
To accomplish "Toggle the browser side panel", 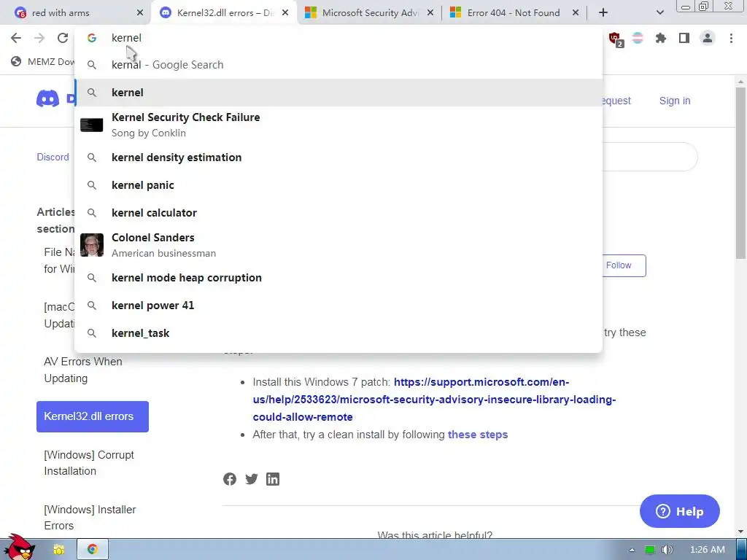I will pos(684,38).
